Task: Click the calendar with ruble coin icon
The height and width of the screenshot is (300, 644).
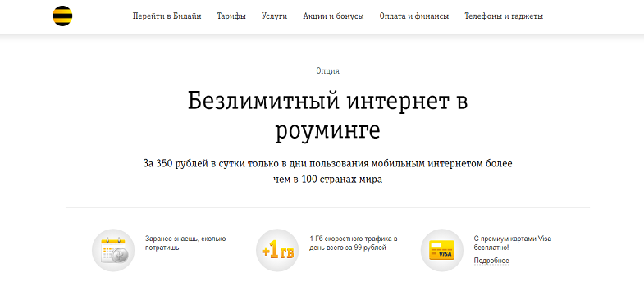Action: pos(113,250)
